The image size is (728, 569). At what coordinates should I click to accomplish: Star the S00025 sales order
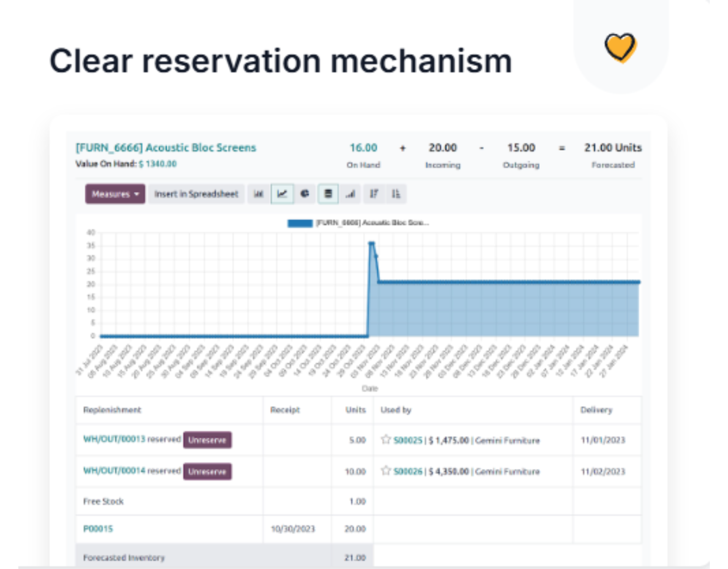point(386,440)
